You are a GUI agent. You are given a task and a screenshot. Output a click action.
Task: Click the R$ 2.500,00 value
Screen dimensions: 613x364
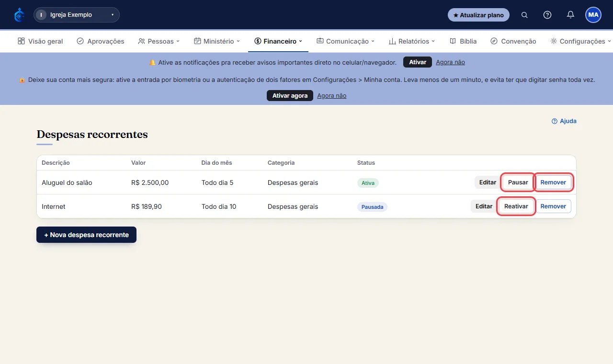pos(150,182)
